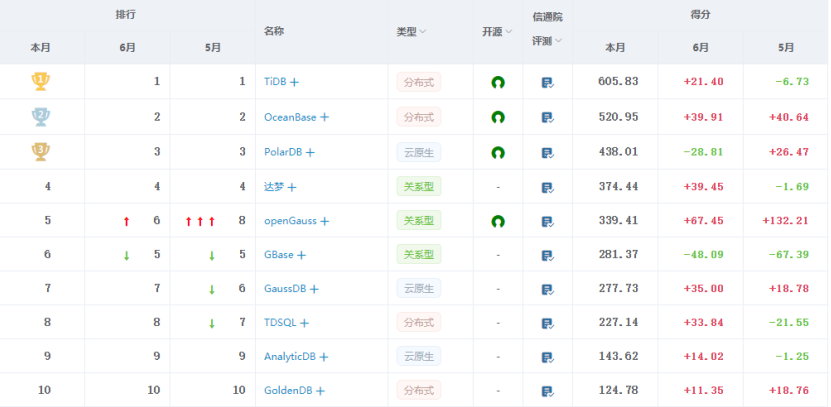This screenshot has height=407, width=831.
Task: Open the PolarDB database link
Action: pyautogui.click(x=283, y=152)
